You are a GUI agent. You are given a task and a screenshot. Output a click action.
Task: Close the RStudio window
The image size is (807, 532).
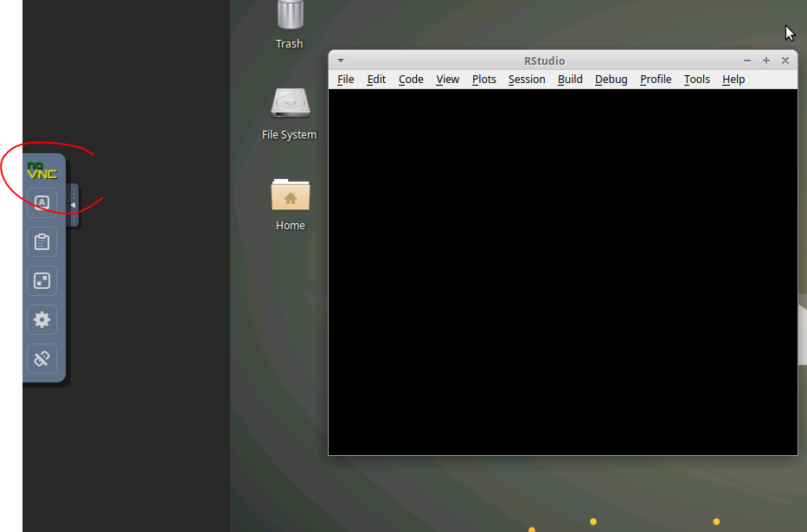(785, 61)
